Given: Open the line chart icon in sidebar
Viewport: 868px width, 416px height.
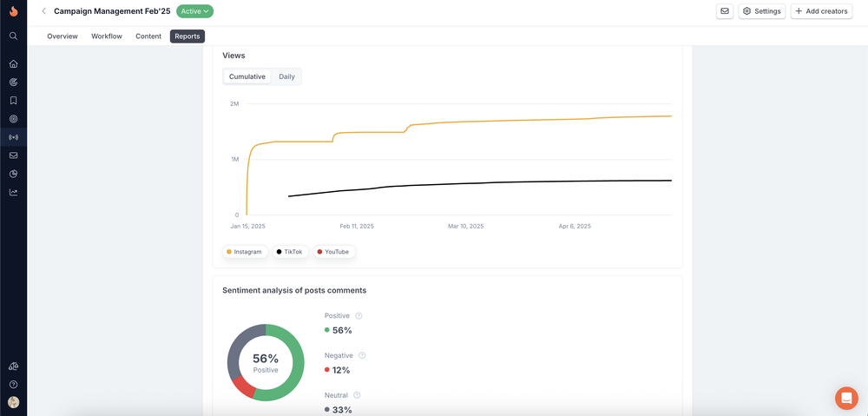Looking at the screenshot, I should [x=13, y=192].
